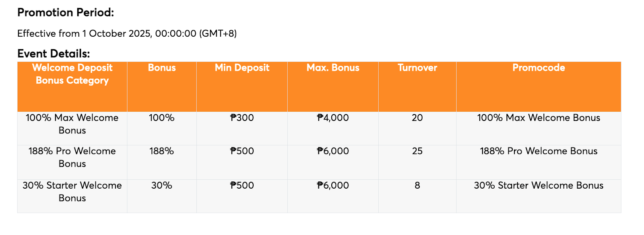Click the Min Deposit column header
The image size is (644, 235).
pyautogui.click(x=242, y=68)
